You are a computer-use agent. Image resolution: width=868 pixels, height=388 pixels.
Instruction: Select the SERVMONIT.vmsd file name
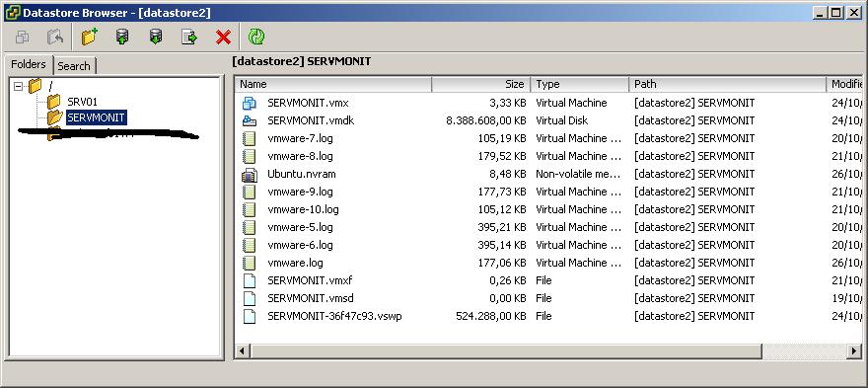click(311, 298)
